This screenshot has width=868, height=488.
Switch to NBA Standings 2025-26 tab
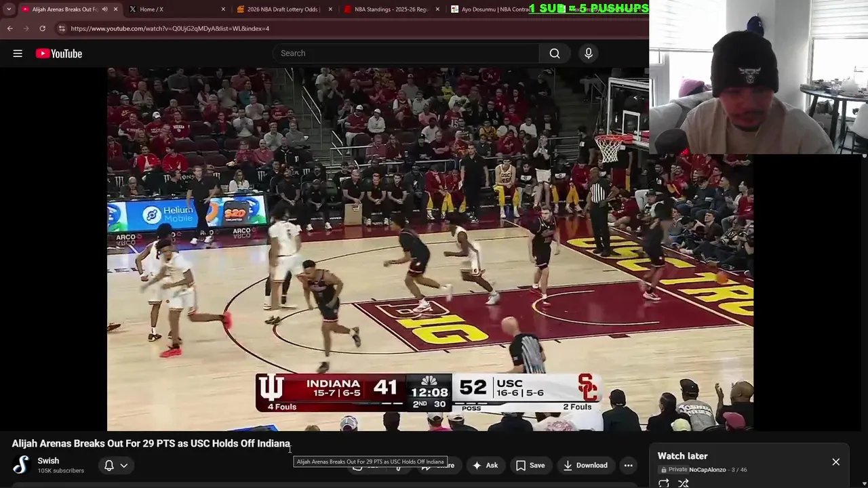391,9
